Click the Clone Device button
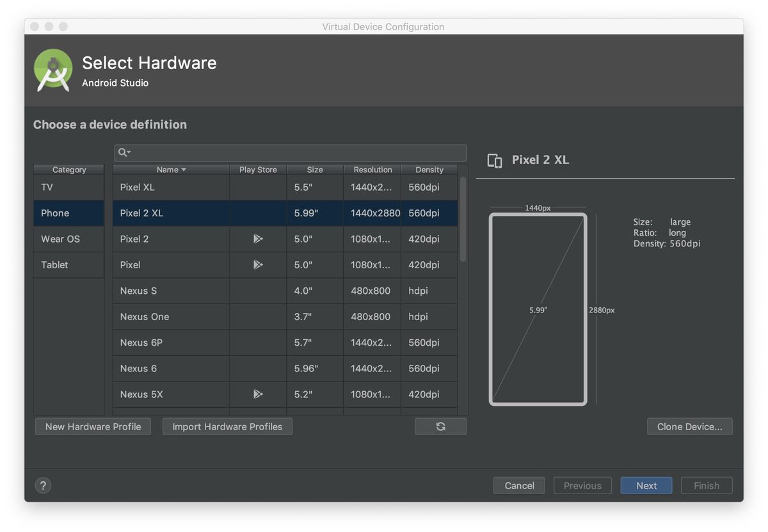This screenshot has height=532, width=768. pyautogui.click(x=690, y=426)
